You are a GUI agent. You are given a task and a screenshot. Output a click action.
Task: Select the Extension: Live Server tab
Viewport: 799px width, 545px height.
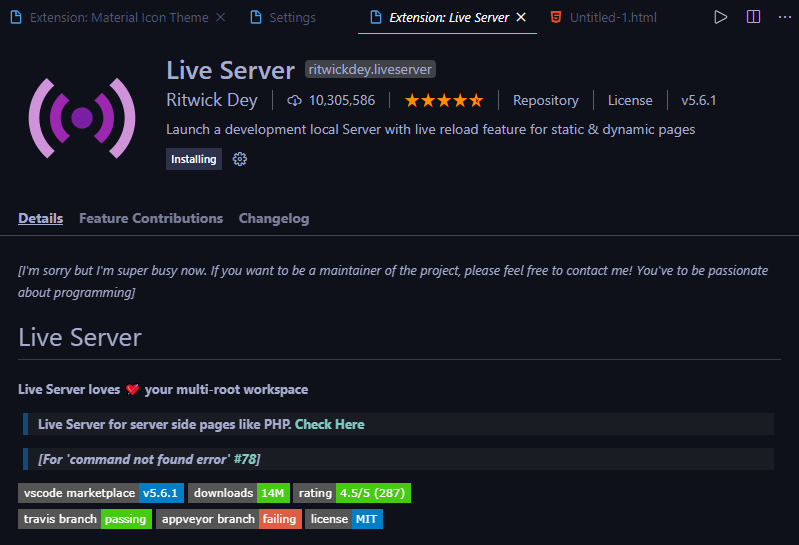pyautogui.click(x=447, y=17)
